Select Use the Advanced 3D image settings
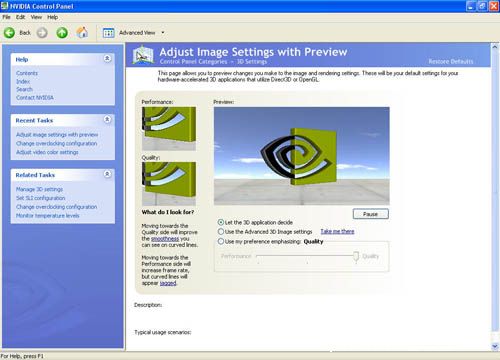 pyautogui.click(x=221, y=232)
